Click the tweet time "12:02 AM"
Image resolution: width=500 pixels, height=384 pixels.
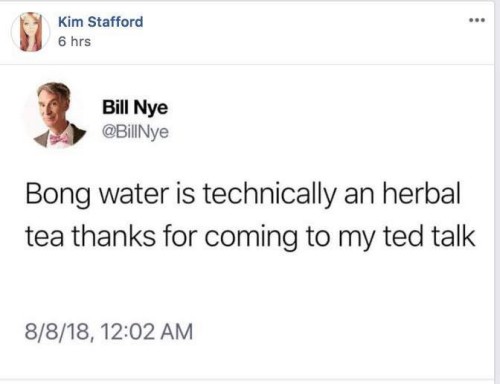tap(146, 332)
